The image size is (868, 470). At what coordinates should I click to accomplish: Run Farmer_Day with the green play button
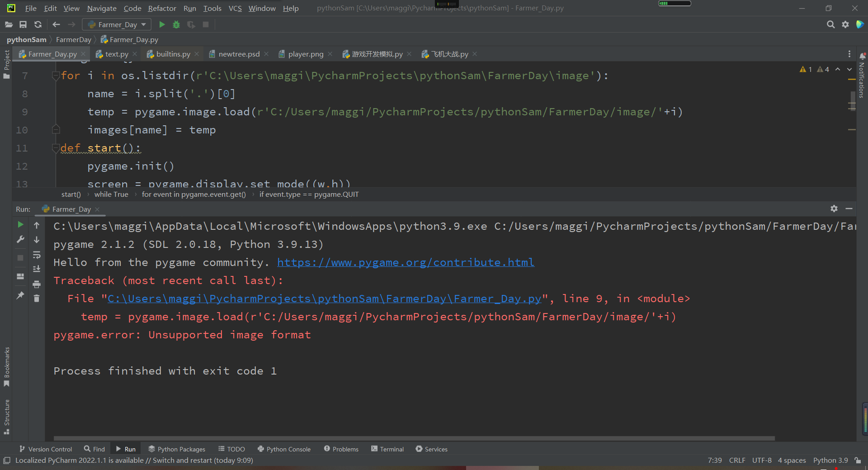[x=162, y=24]
